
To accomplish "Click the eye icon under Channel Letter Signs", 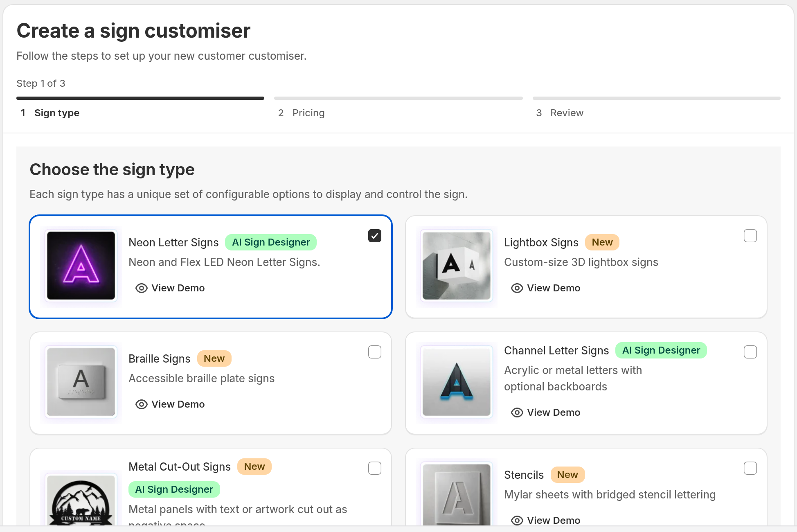I will 517,413.
